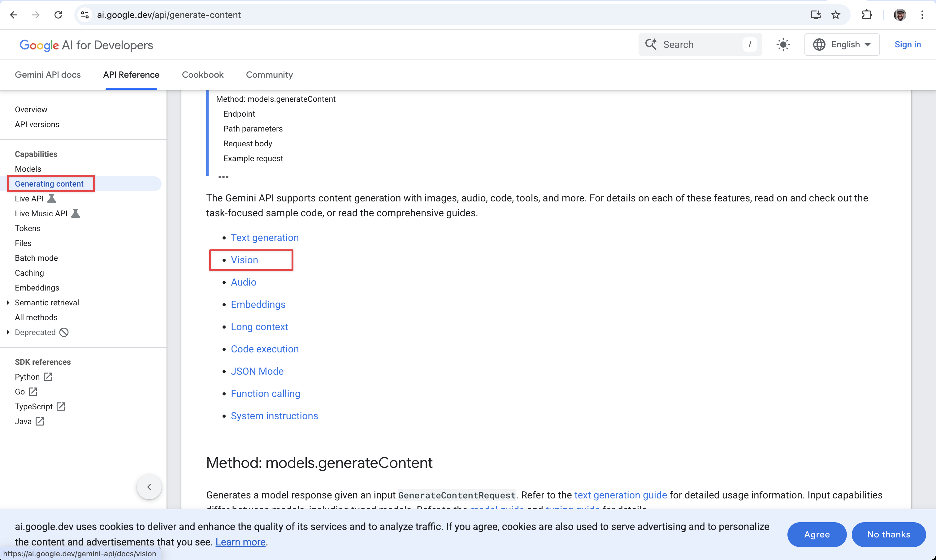The width and height of the screenshot is (936, 560).
Task: Open the Embeddings guide link in the list
Action: (x=258, y=304)
